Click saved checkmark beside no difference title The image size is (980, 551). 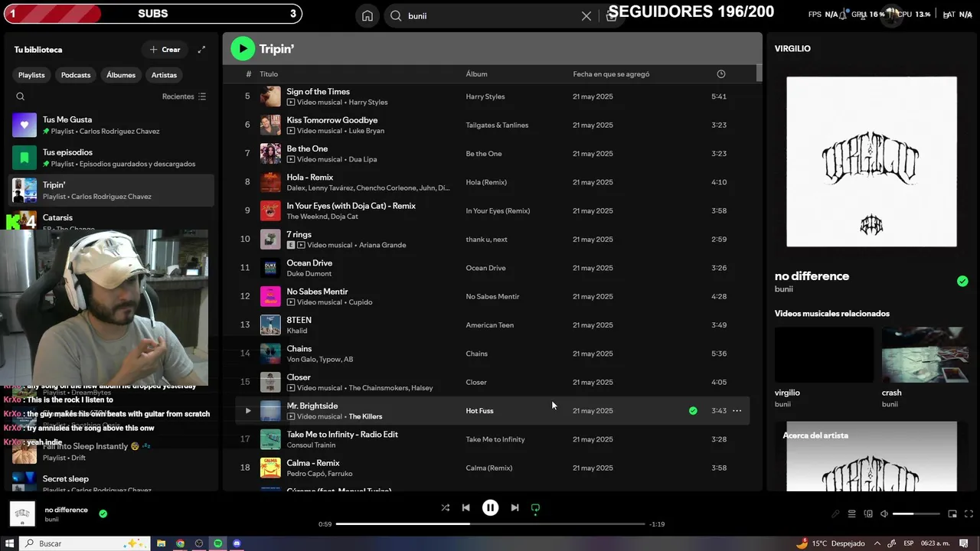962,281
